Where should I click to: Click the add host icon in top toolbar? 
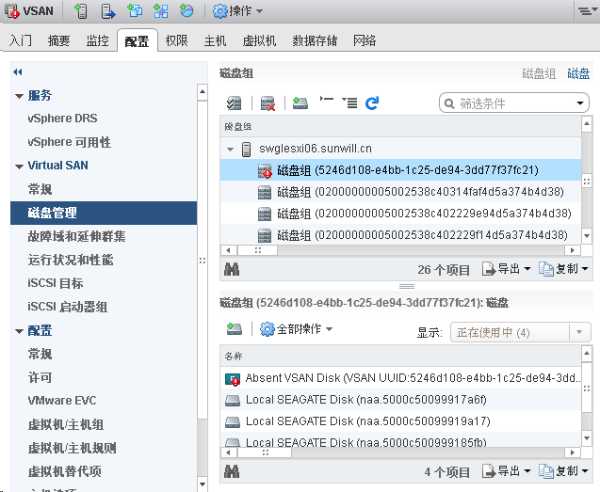(x=81, y=11)
